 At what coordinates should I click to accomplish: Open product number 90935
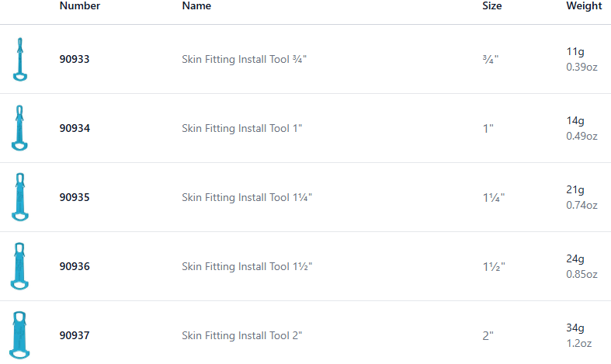coord(75,197)
